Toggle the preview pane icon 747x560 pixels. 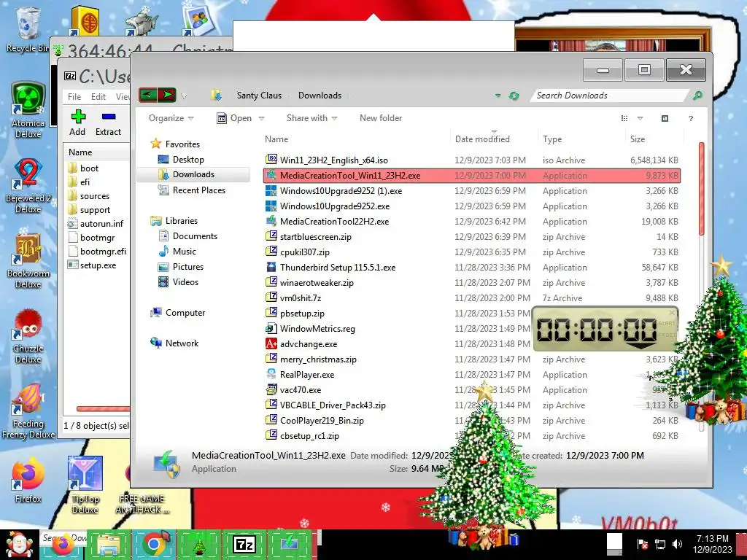pos(665,119)
